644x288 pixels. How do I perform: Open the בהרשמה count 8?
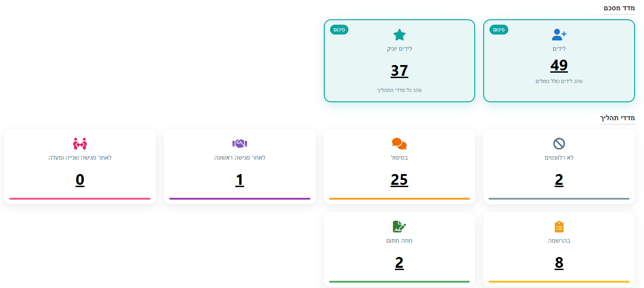point(559,262)
